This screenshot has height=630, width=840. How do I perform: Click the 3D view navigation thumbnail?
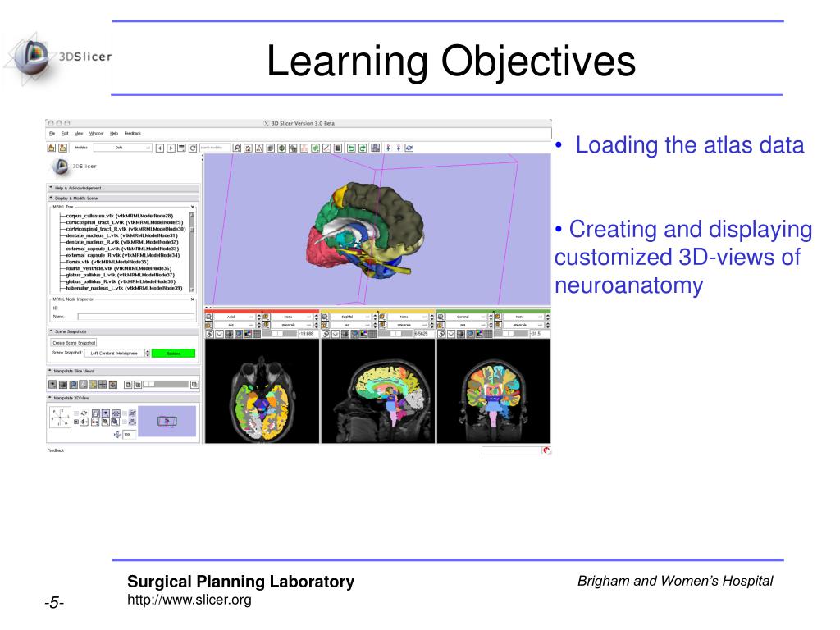167,421
